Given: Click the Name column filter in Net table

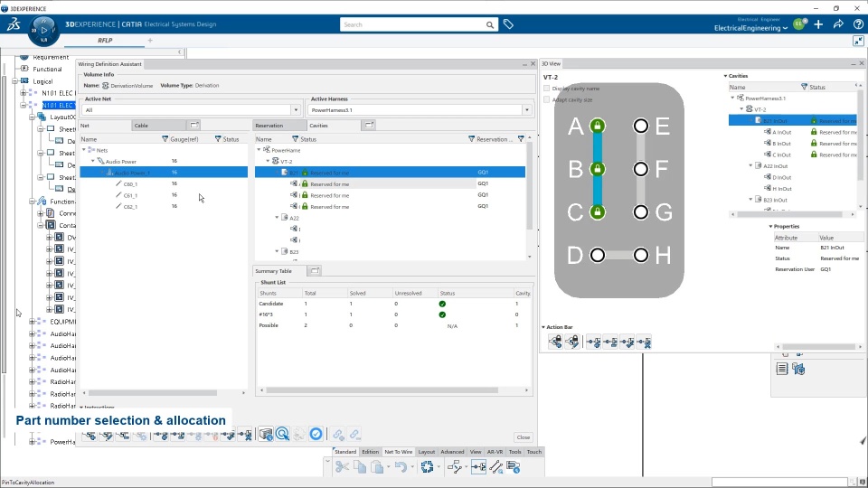Looking at the screenshot, I should click(165, 139).
